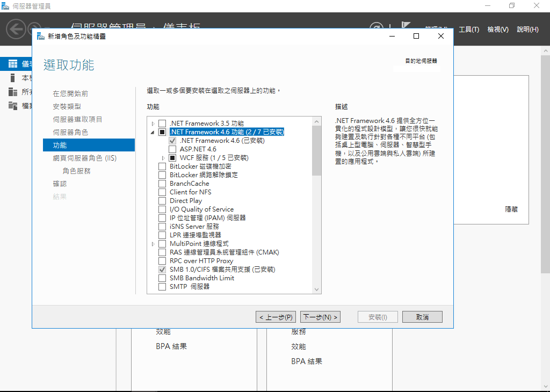Collapse the .NET Framework 4.6 功能 node

[153, 132]
